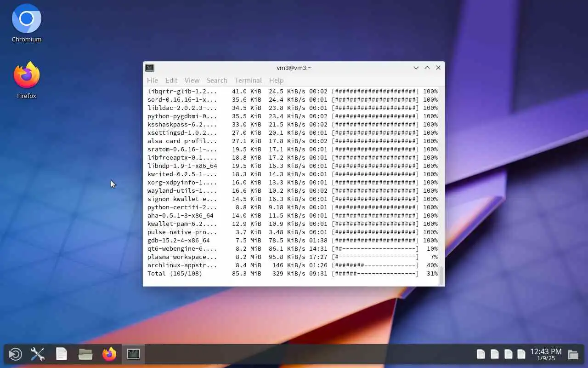Image resolution: width=588 pixels, height=368 pixels.
Task: Open the Help menu
Action: (x=276, y=80)
